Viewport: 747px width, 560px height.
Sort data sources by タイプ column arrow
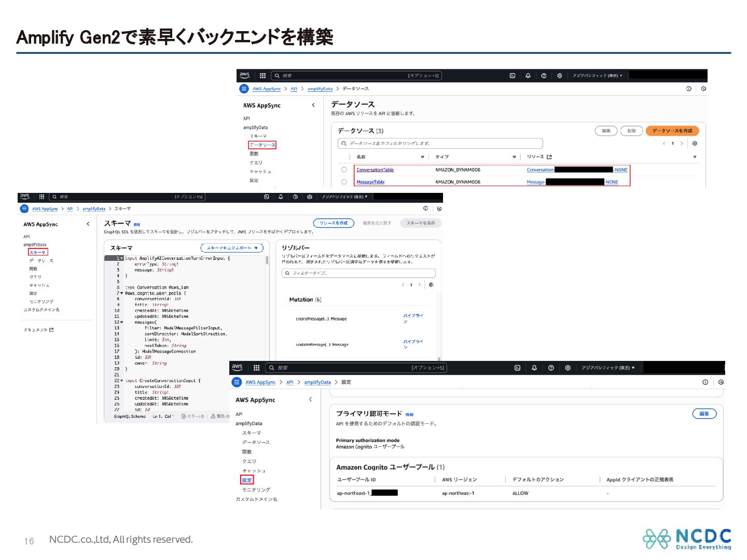514,157
